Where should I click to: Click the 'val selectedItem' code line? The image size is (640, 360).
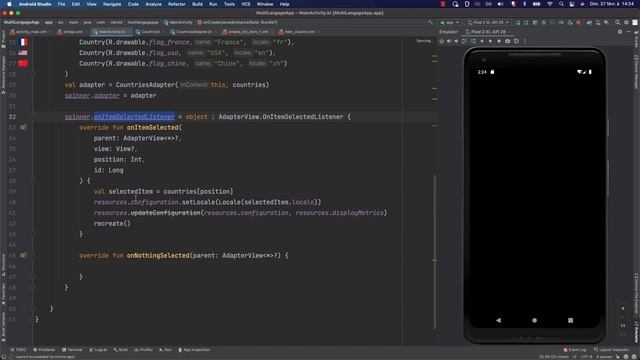pos(164,191)
